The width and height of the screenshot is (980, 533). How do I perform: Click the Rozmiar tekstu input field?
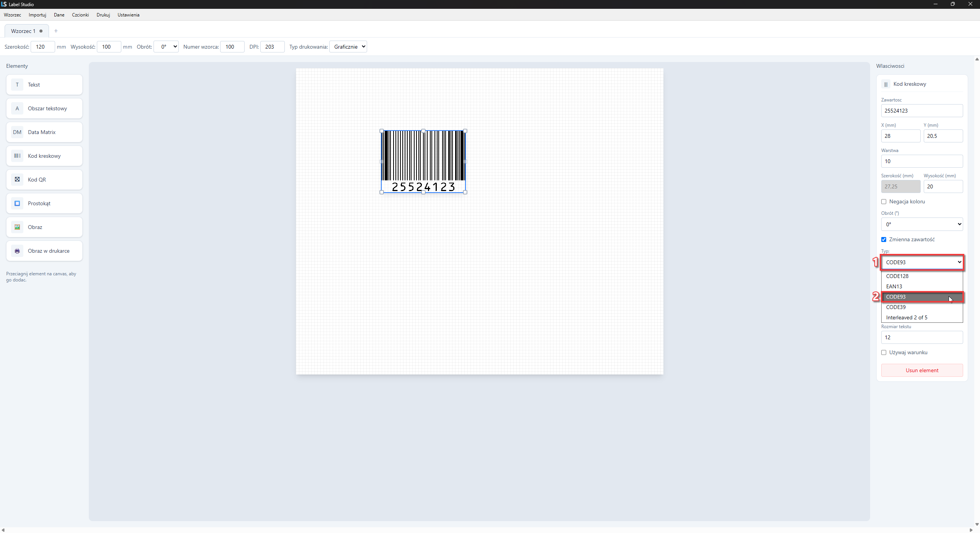[x=922, y=337]
